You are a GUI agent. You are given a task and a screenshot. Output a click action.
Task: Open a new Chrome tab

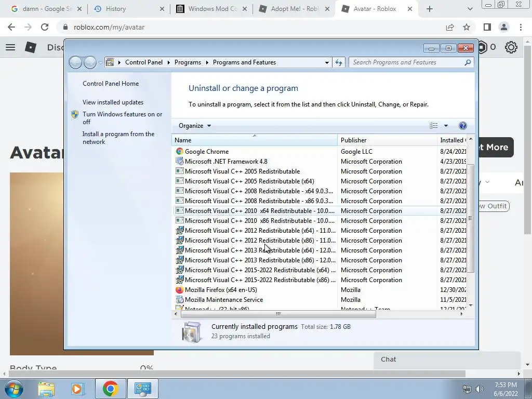pyautogui.click(x=430, y=9)
